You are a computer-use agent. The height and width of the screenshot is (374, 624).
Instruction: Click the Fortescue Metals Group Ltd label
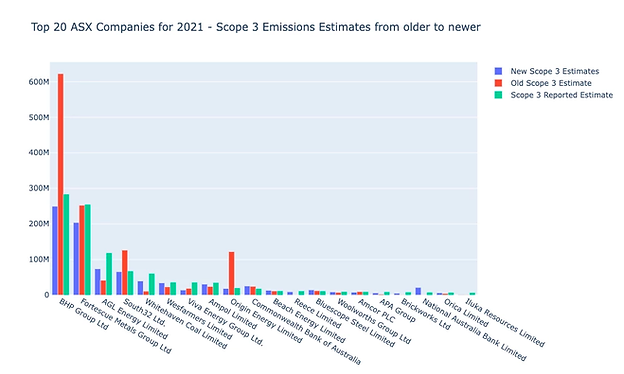pyautogui.click(x=125, y=326)
